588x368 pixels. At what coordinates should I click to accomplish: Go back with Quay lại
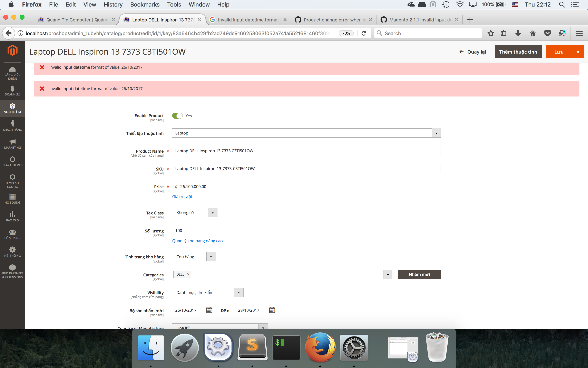pyautogui.click(x=473, y=52)
